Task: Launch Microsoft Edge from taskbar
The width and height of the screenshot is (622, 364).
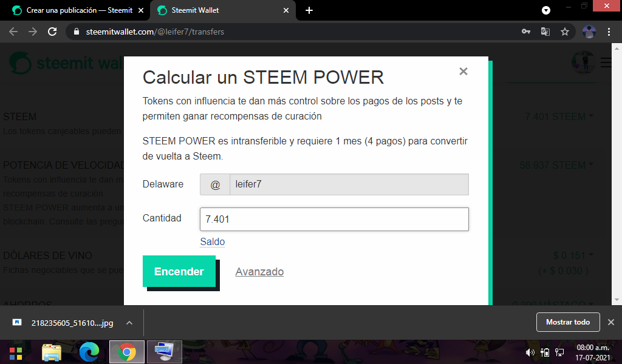Action: click(89, 352)
